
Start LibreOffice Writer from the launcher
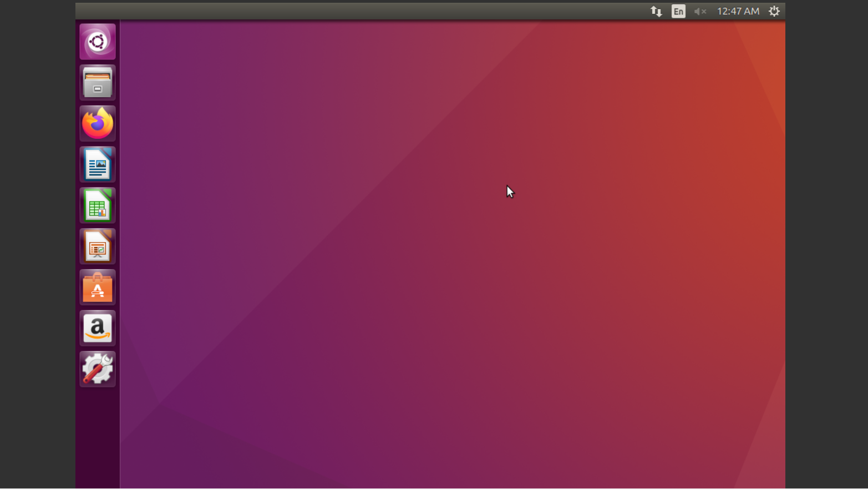pos(98,164)
